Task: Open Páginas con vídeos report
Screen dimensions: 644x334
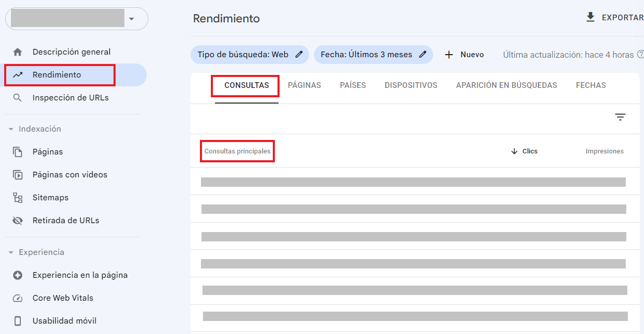Action: click(70, 175)
